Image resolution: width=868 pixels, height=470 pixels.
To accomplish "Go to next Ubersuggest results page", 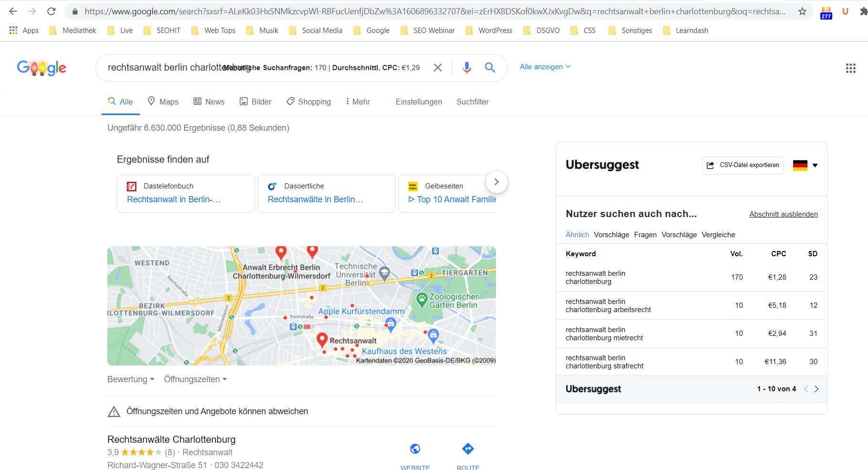I will pyautogui.click(x=816, y=389).
